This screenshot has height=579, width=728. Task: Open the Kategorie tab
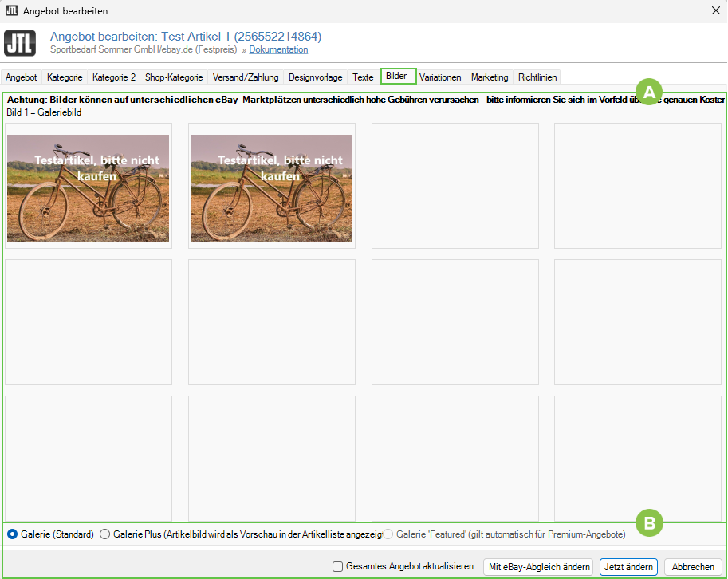(x=65, y=77)
